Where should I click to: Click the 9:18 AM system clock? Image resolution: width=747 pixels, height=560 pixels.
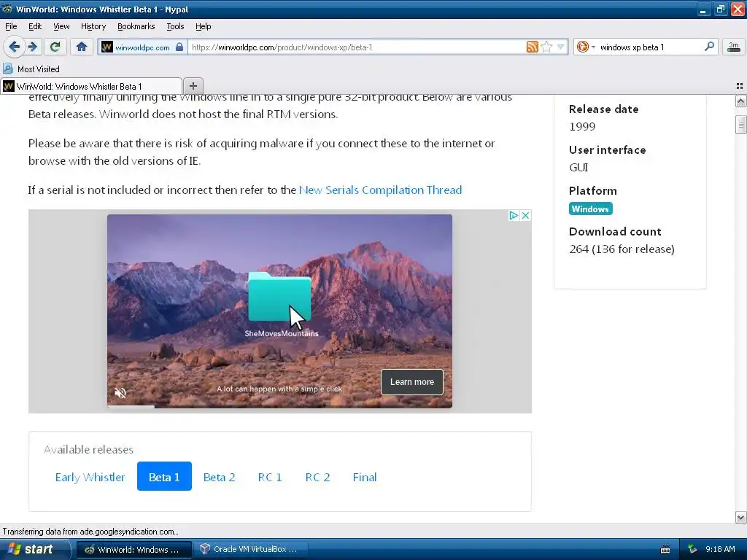720,549
